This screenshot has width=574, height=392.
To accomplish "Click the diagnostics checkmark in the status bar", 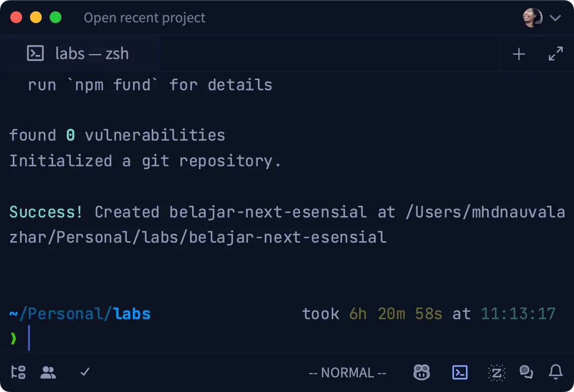I will pos(84,372).
